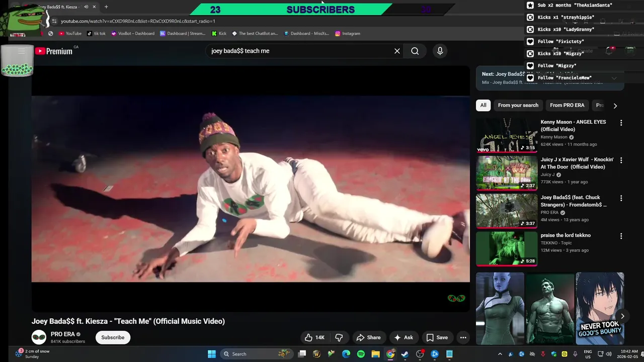Click 'praise the lord tekkno' video title
644x362 pixels.
coord(566,235)
